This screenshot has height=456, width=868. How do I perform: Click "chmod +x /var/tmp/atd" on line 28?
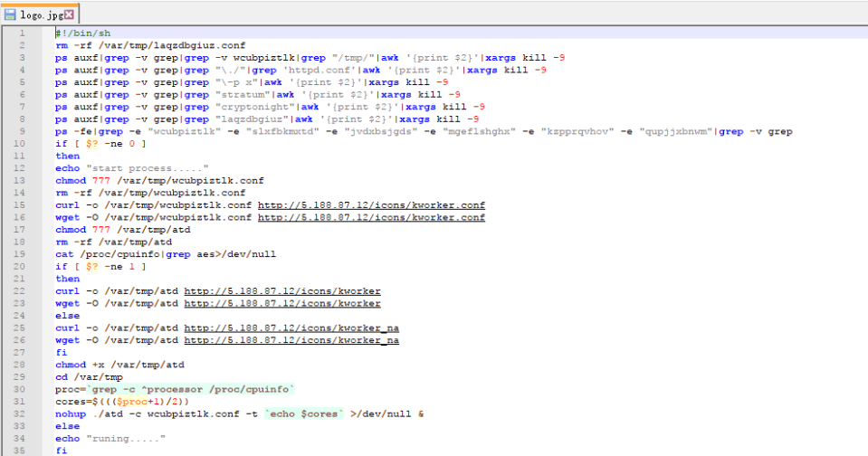pos(119,365)
